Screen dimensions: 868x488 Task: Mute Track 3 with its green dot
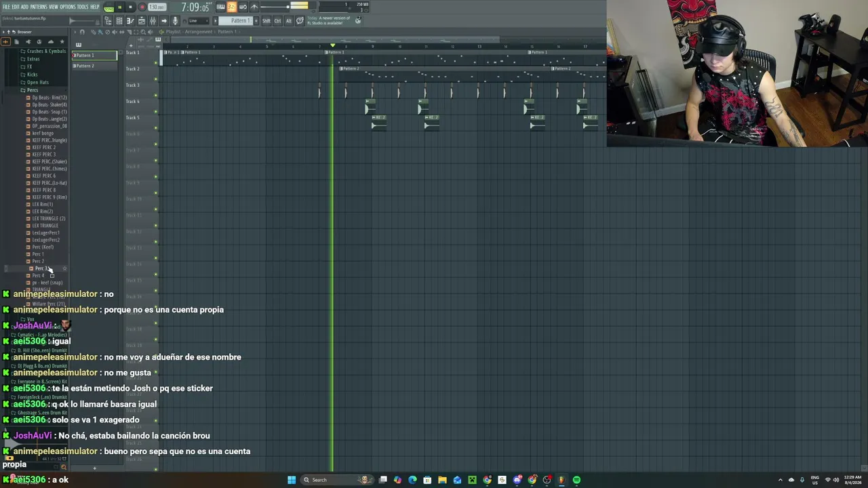tap(156, 95)
